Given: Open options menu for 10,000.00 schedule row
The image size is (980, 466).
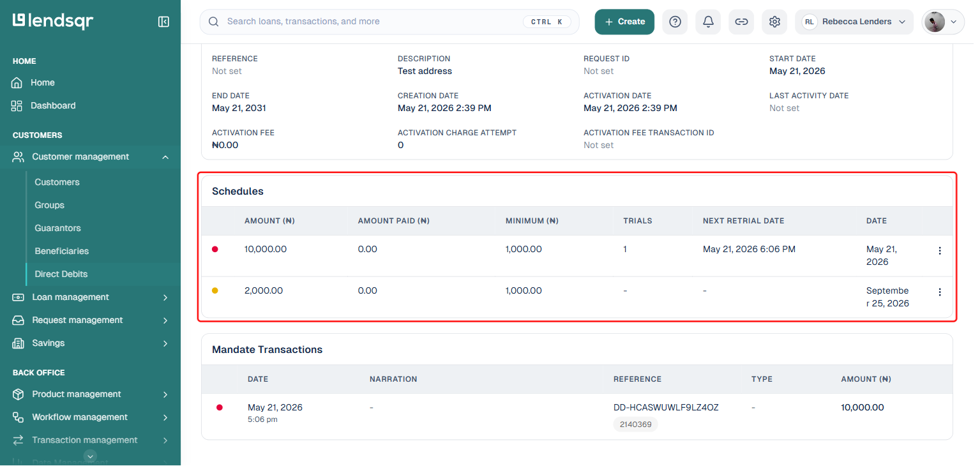Looking at the screenshot, I should [939, 251].
